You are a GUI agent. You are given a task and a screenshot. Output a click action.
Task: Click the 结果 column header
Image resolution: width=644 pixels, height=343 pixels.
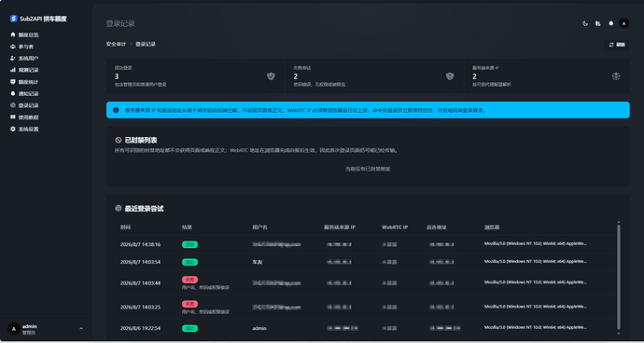pyautogui.click(x=188, y=227)
